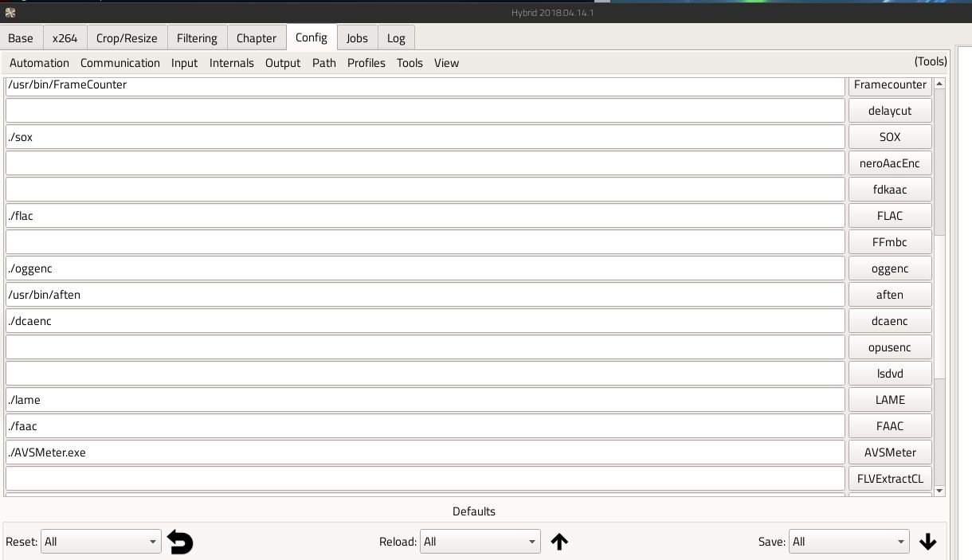Switch to the Jobs tab
The width and height of the screenshot is (972, 560).
coord(357,38)
